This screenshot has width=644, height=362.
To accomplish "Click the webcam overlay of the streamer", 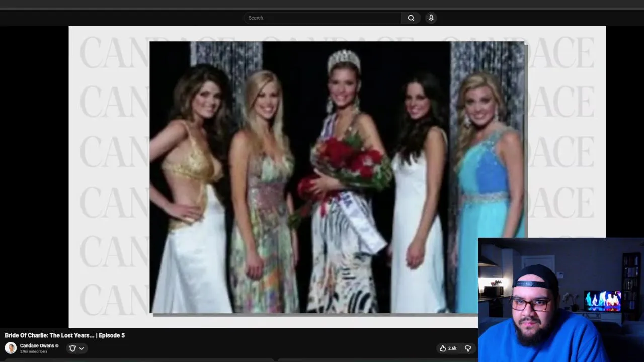I will click(x=561, y=300).
